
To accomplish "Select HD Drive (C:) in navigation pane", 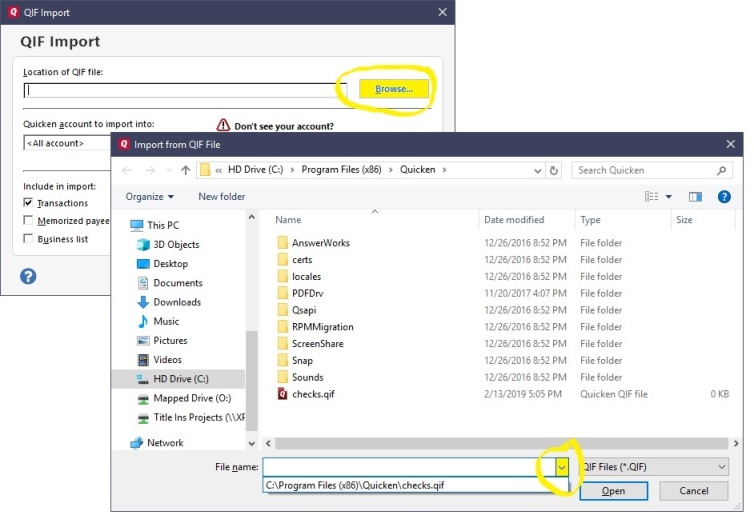I will coord(178,379).
